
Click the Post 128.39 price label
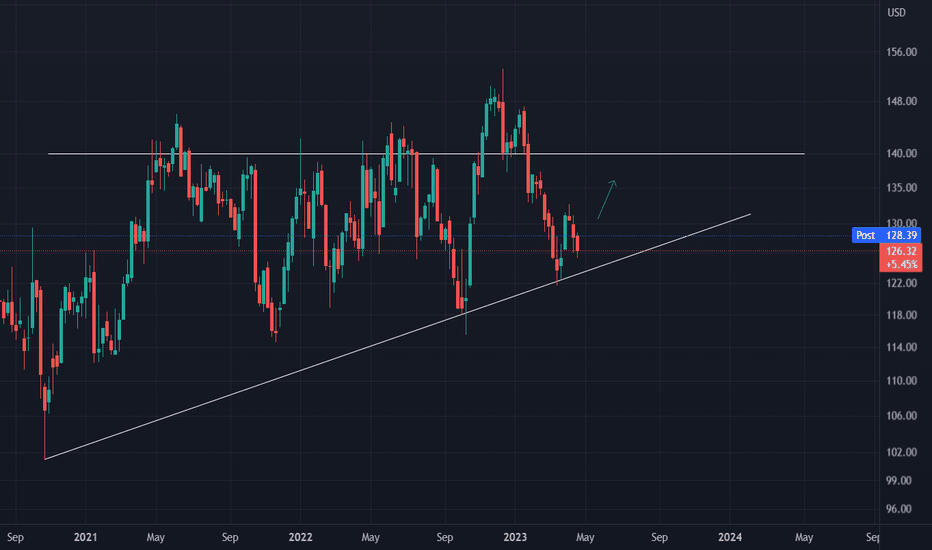[886, 235]
